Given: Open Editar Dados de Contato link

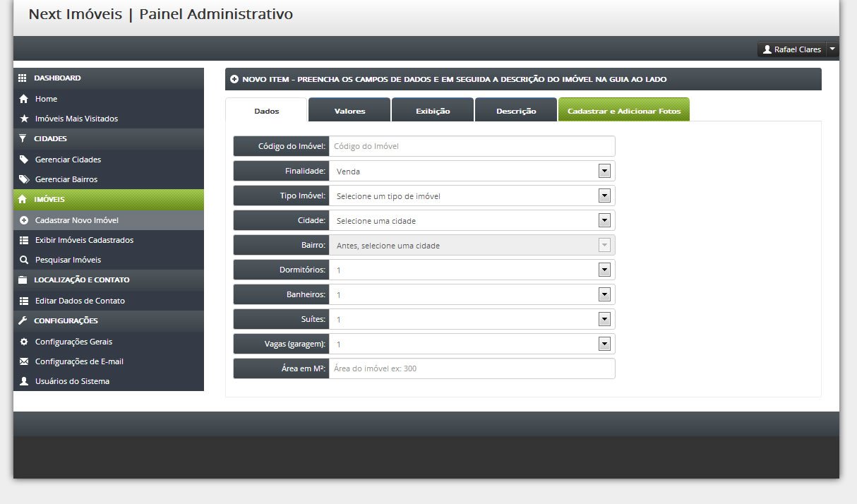Looking at the screenshot, I should [x=80, y=301].
